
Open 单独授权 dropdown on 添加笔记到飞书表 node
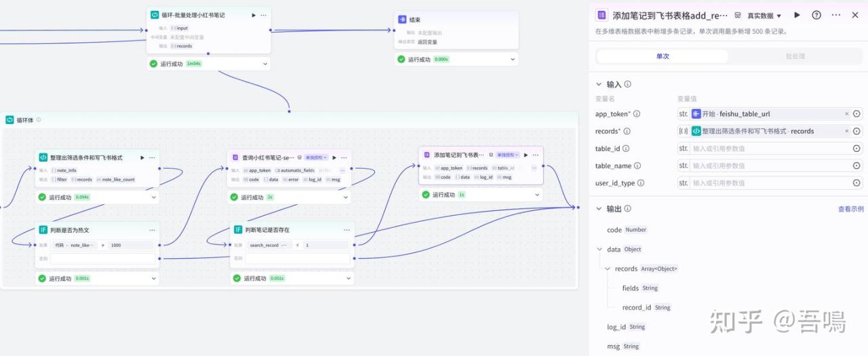pyautogui.click(x=507, y=155)
